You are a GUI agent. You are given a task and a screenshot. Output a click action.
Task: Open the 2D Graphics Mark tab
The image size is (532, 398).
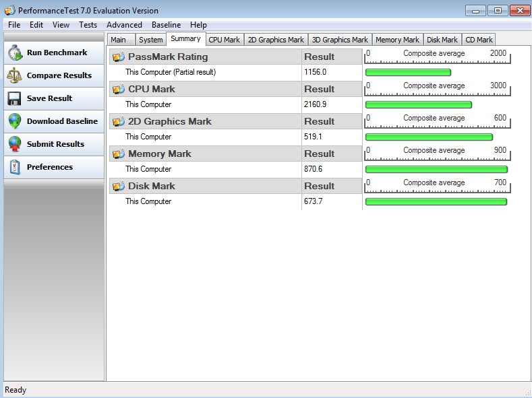click(x=276, y=40)
